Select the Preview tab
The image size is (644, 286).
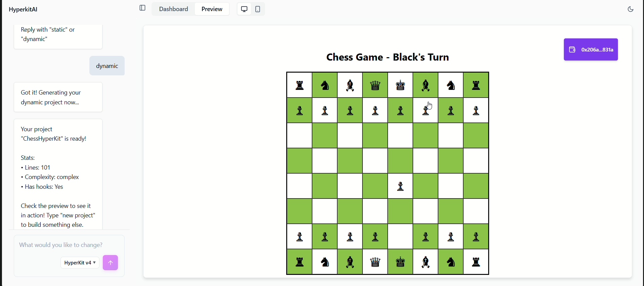coord(212,9)
